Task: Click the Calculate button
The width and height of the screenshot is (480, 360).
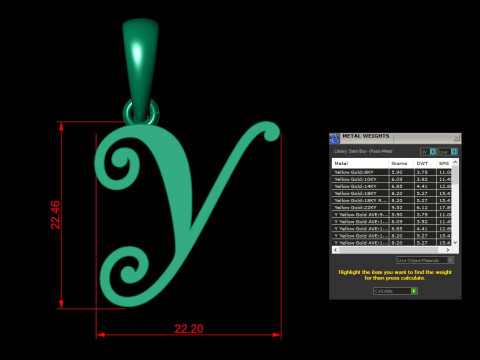Action: [395, 291]
